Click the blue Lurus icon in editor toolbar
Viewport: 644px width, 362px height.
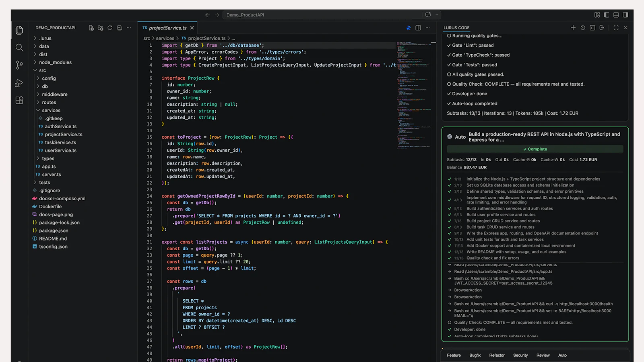409,28
